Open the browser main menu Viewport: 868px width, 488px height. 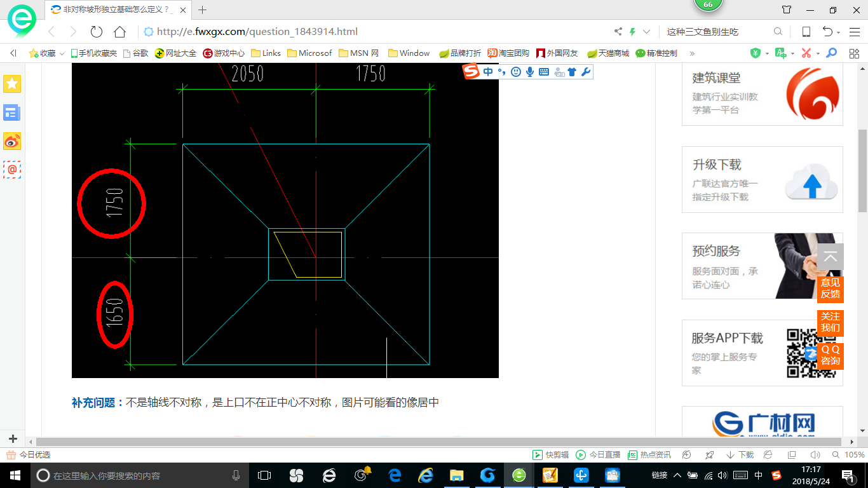click(x=854, y=32)
